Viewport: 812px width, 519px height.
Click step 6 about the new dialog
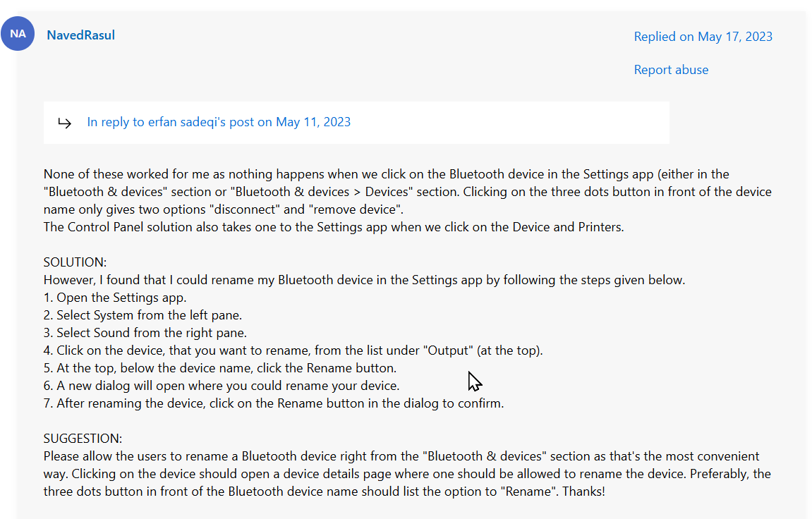coord(222,386)
